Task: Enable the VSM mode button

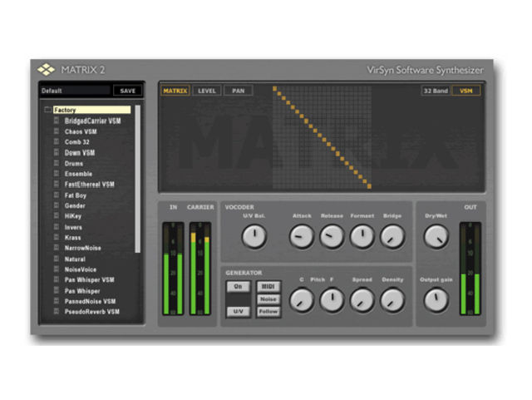Action: pos(466,91)
